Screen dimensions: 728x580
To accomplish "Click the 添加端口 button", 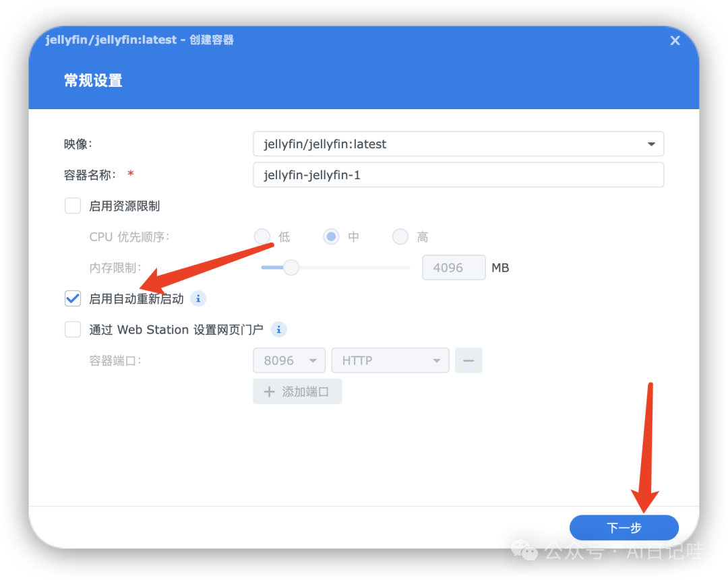I will [x=297, y=391].
